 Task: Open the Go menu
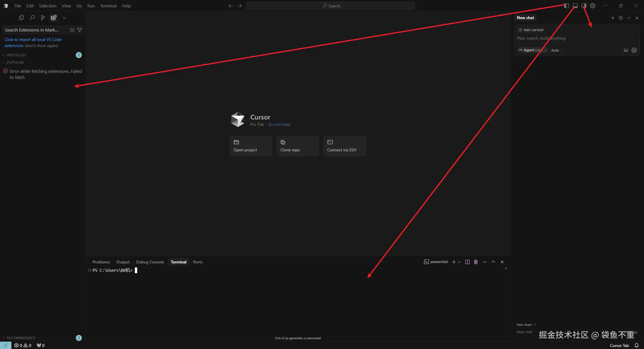tap(79, 6)
